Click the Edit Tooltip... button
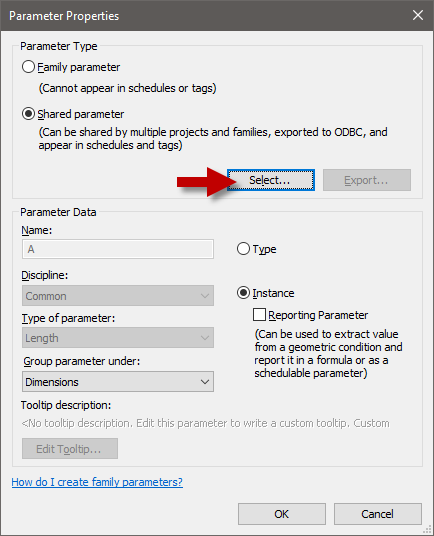Viewport: 434px width, 536px height. pyautogui.click(x=70, y=448)
